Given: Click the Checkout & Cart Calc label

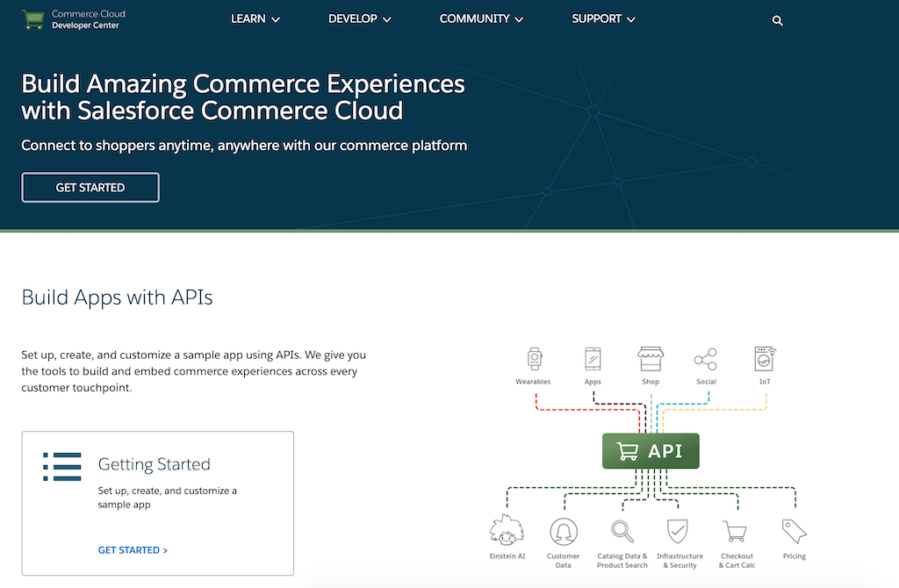Looking at the screenshot, I should [737, 561].
